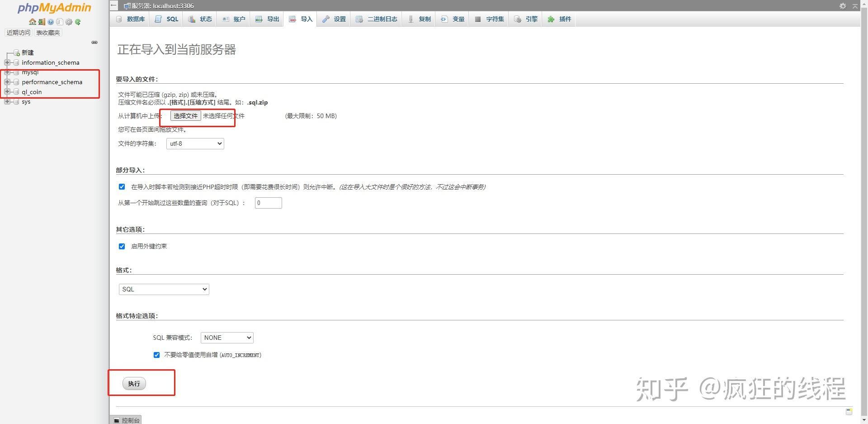
Task: Select the 导入 import tab
Action: pyautogui.click(x=301, y=19)
